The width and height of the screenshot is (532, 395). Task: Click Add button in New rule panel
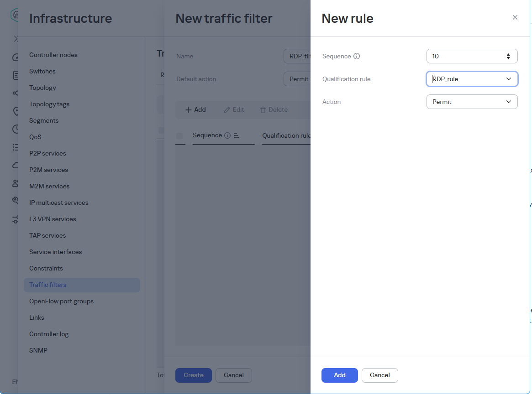tap(339, 375)
